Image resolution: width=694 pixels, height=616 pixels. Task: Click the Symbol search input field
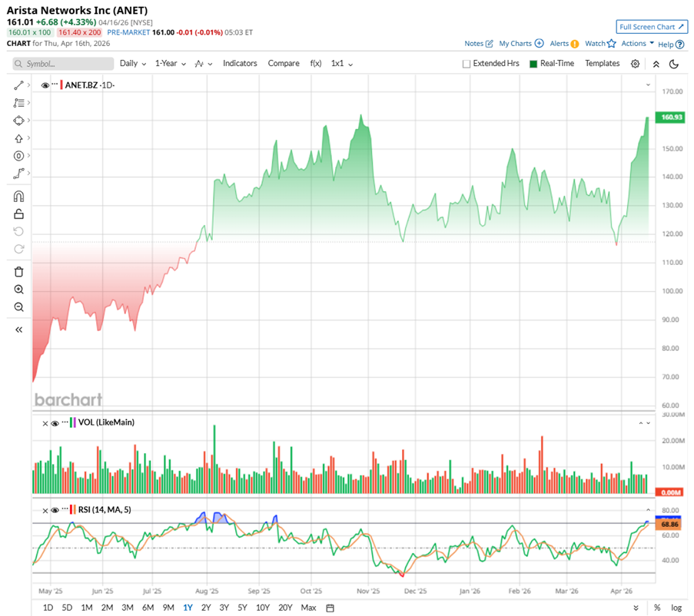tap(64, 64)
